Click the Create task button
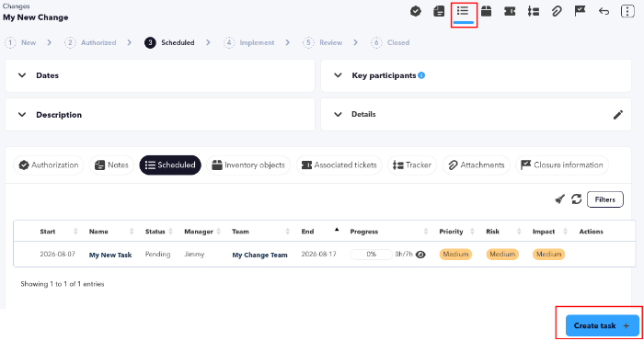The height and width of the screenshot is (341, 644). [x=602, y=325]
